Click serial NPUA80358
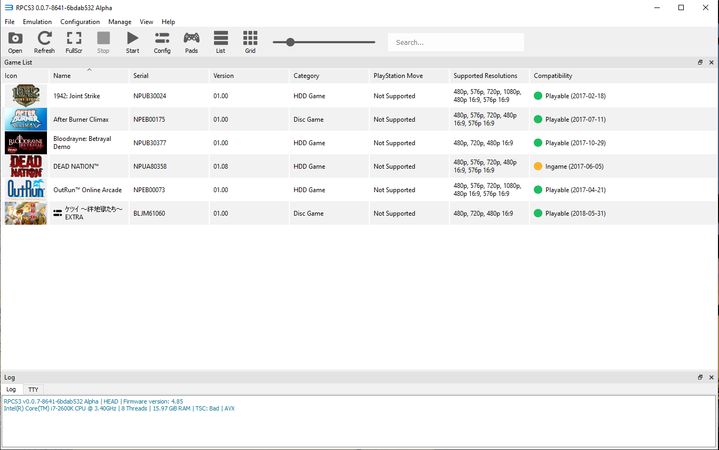 pyautogui.click(x=150, y=167)
